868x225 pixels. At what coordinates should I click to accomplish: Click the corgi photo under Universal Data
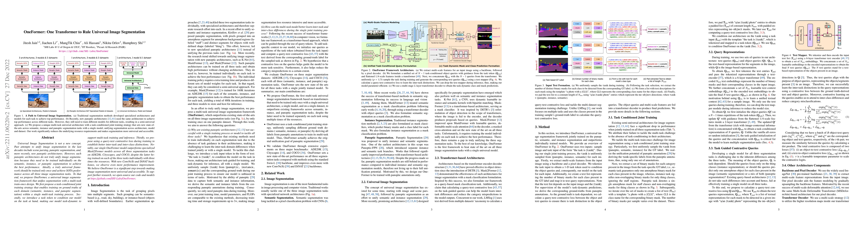(x=133, y=100)
